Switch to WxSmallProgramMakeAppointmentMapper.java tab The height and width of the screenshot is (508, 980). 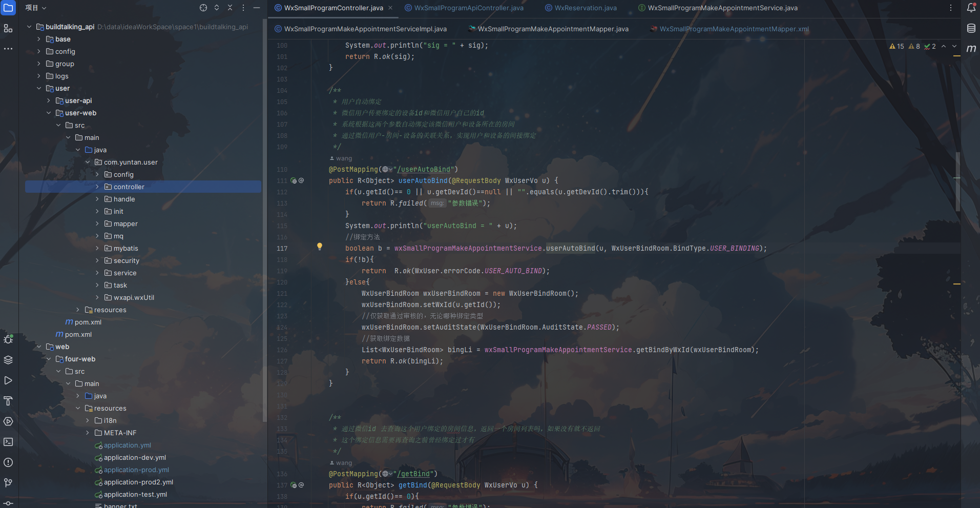549,29
